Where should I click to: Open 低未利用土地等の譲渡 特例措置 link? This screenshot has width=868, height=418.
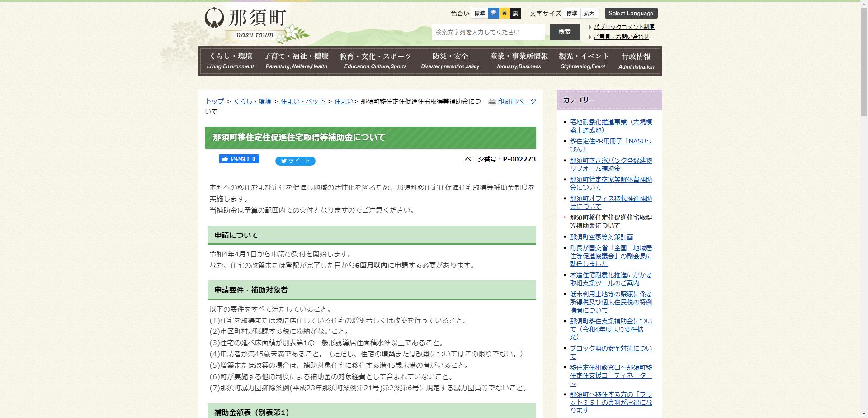611,302
